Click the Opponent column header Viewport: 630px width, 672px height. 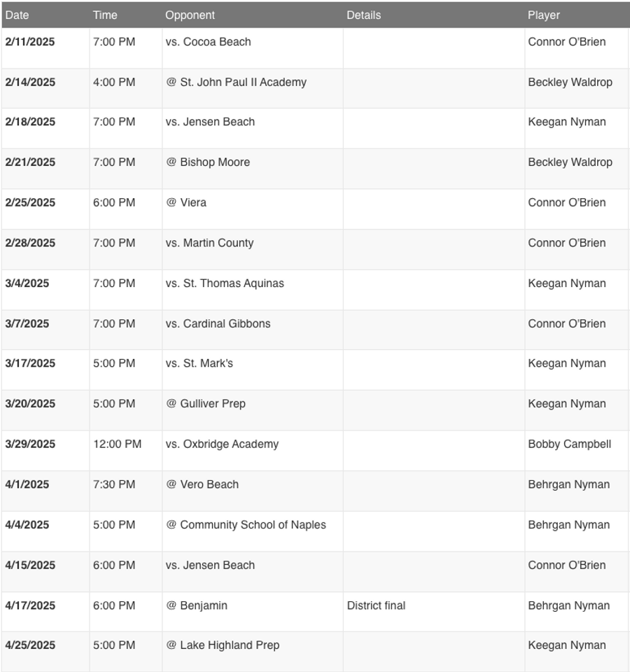(190, 15)
